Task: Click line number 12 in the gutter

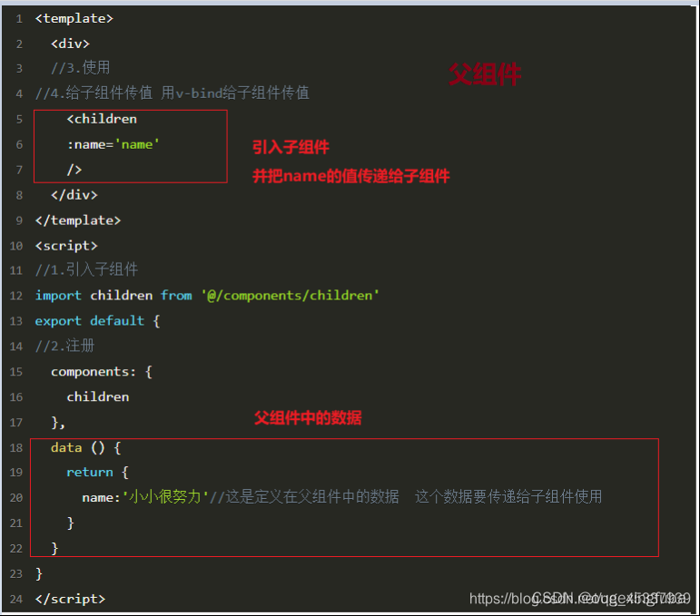Action: (16, 296)
